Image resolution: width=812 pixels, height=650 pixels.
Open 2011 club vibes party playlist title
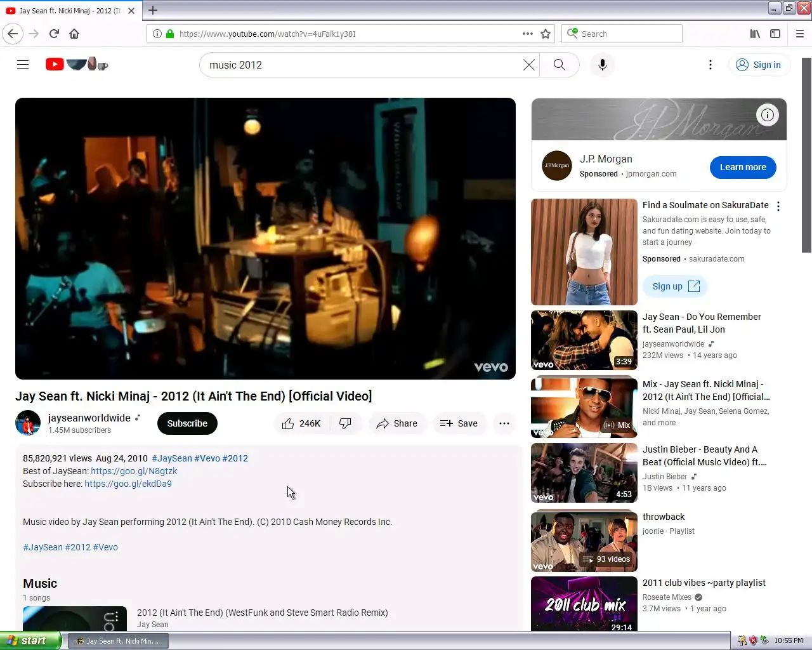(x=704, y=583)
